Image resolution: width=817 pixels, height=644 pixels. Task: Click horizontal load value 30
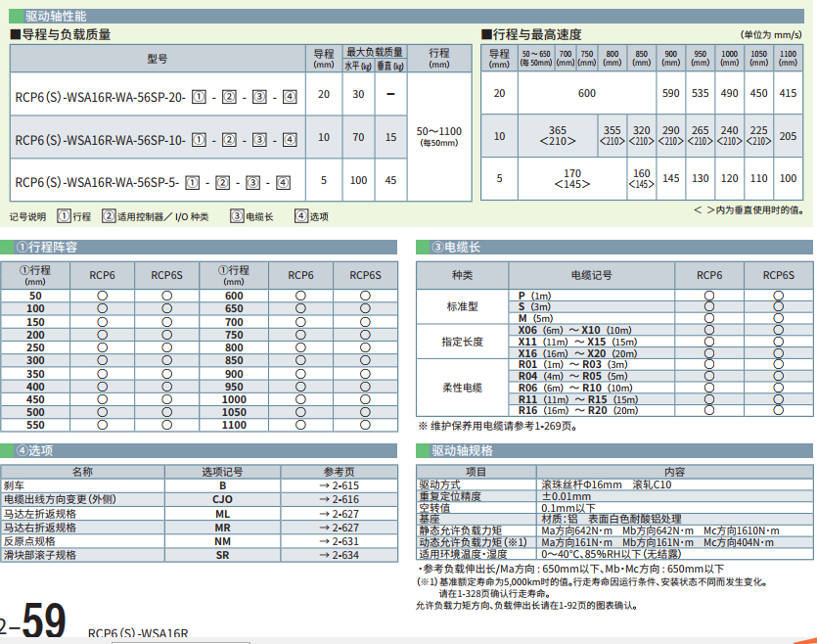358,94
